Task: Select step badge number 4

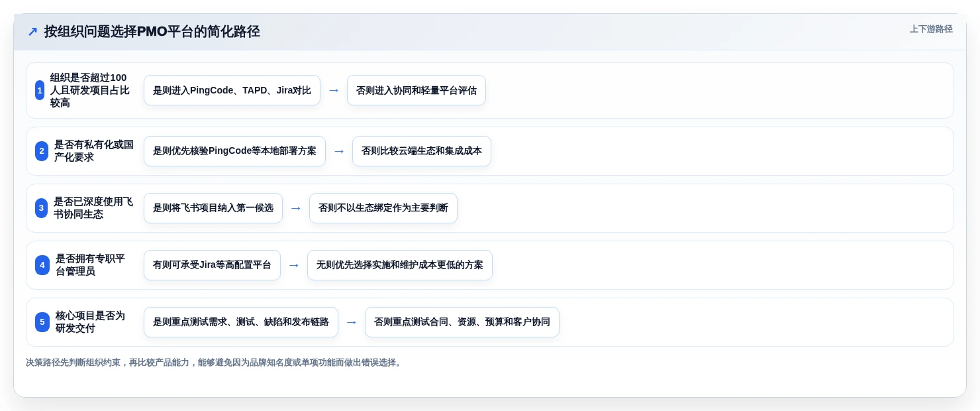Action: tap(42, 265)
